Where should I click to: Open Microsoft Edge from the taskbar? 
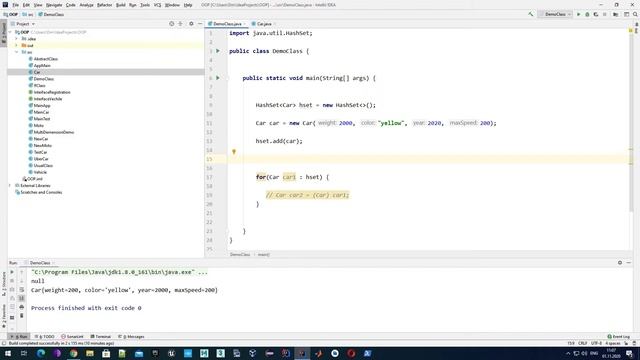[41, 353]
